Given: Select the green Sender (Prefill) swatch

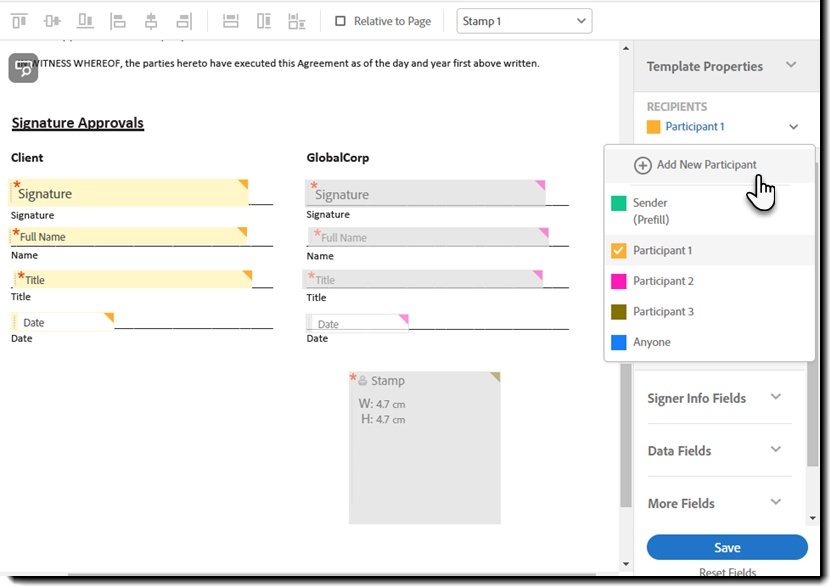Looking at the screenshot, I should [x=619, y=203].
